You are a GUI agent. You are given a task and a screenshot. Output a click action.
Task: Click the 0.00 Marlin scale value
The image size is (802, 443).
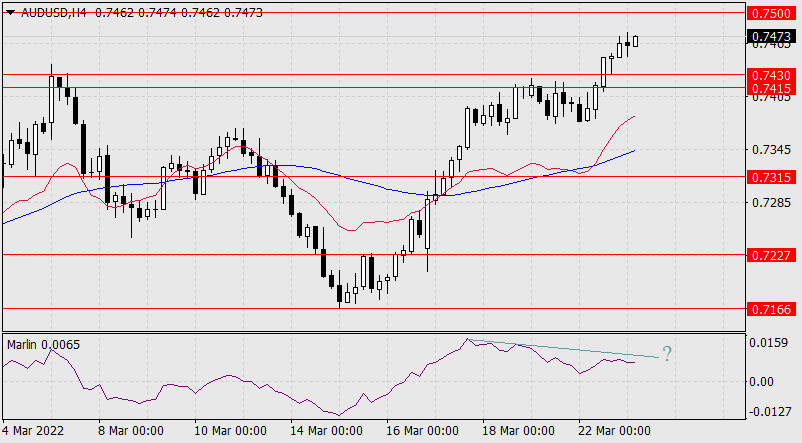[x=761, y=382]
